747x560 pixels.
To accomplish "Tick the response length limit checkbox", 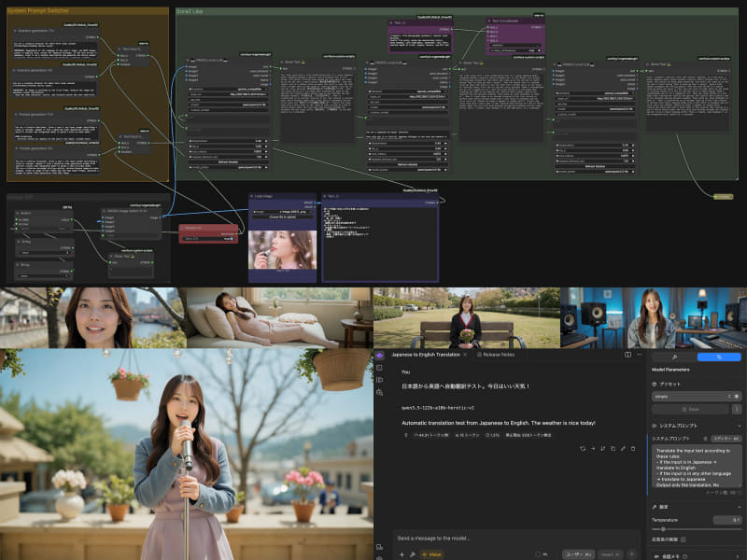I will point(684,539).
